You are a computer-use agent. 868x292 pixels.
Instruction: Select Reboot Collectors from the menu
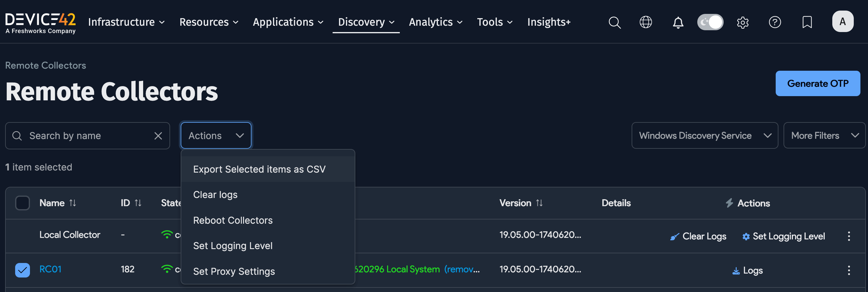(x=233, y=220)
